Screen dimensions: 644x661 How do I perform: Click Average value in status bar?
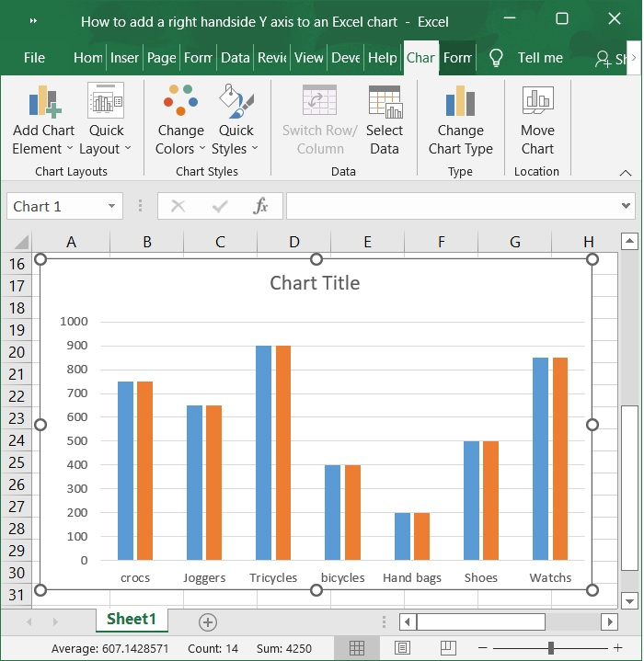coord(109,648)
